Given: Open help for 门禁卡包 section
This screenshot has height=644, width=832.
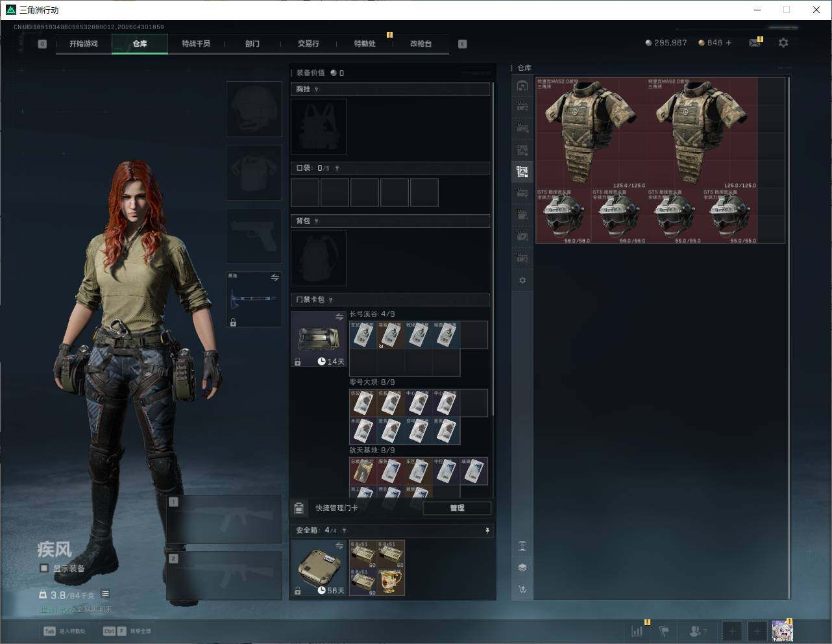Looking at the screenshot, I should pos(331,300).
